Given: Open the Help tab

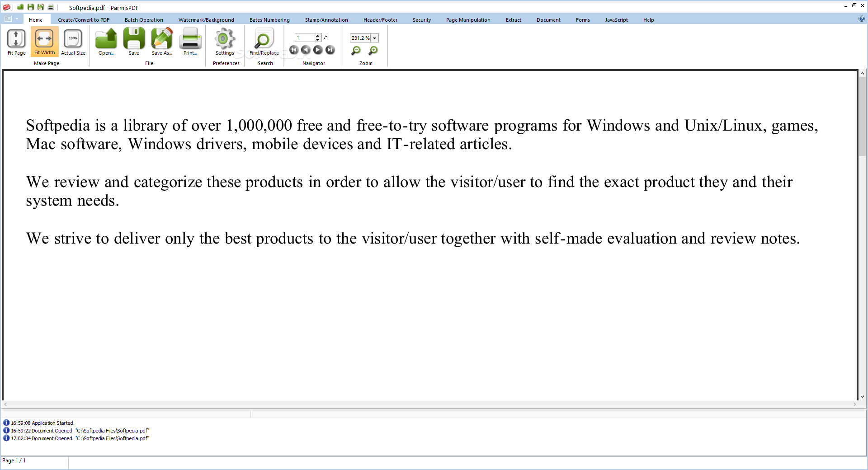Looking at the screenshot, I should point(649,20).
